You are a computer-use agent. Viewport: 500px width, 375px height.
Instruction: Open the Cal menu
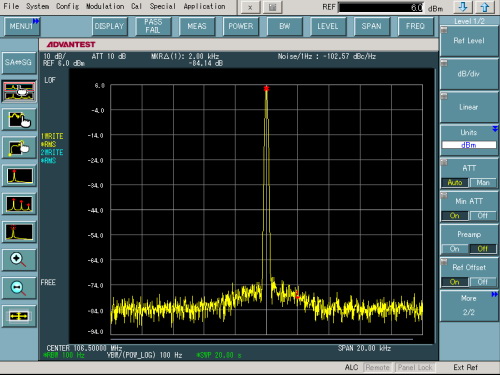pyautogui.click(x=136, y=6)
